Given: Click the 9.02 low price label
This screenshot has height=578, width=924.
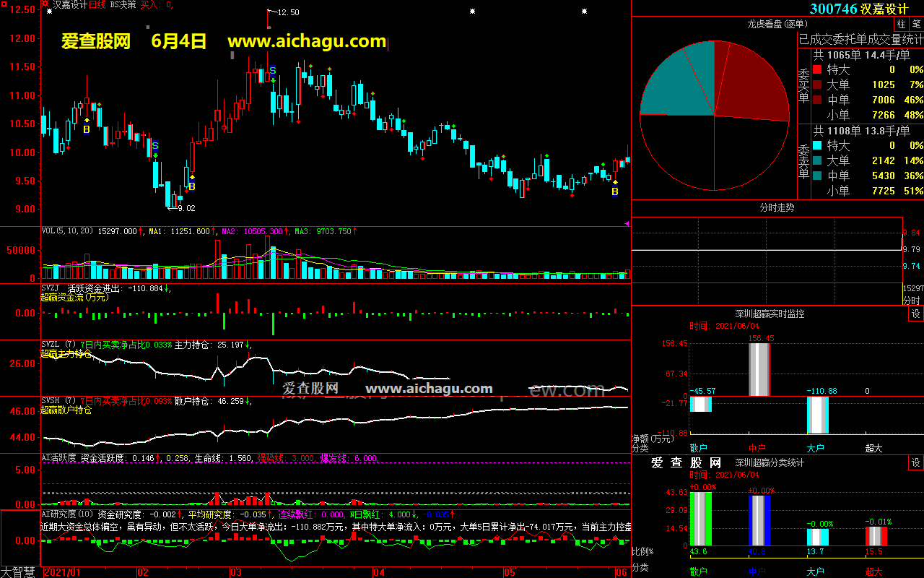Looking at the screenshot, I should [x=186, y=208].
